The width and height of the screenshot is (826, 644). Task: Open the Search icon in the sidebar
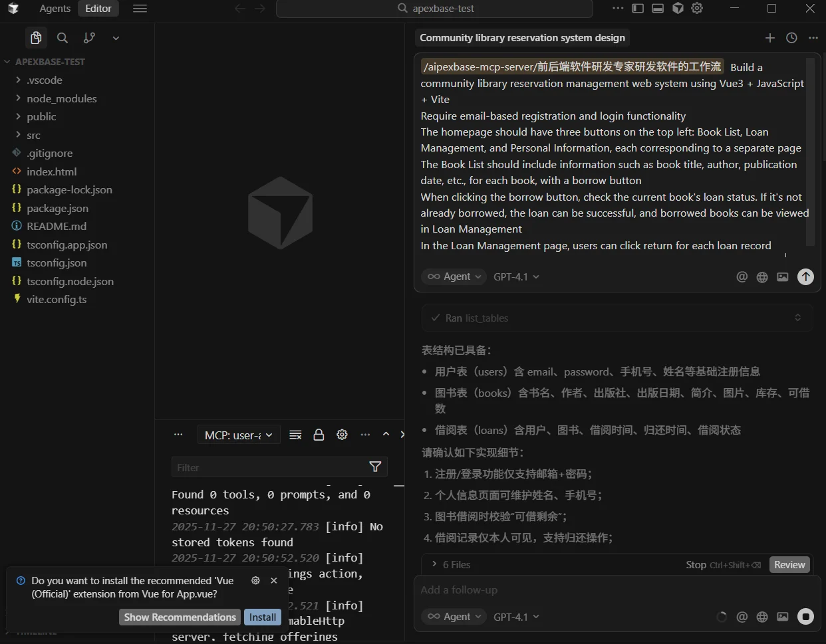click(63, 39)
